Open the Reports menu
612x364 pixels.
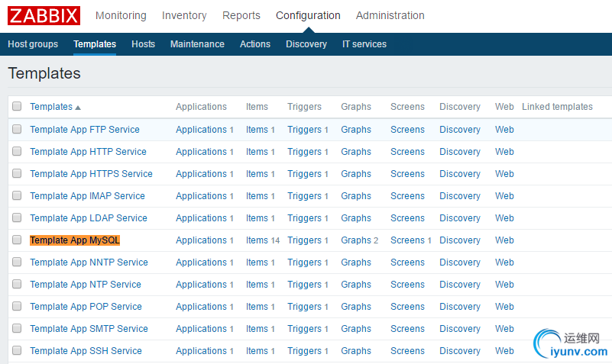(x=241, y=15)
